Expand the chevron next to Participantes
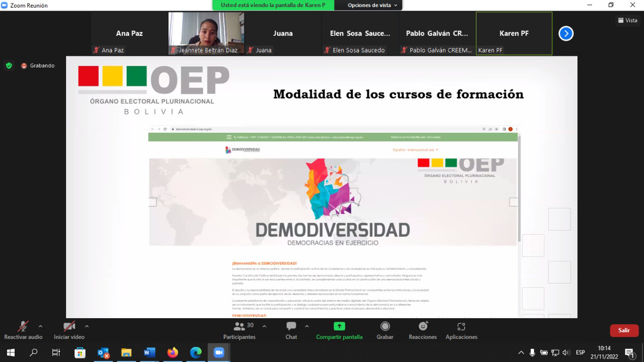Screen dimensions: 644x362 (x=264, y=326)
